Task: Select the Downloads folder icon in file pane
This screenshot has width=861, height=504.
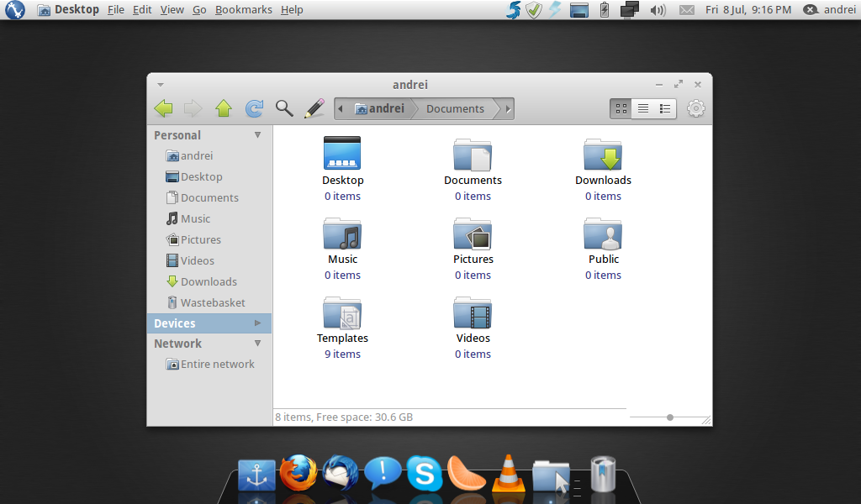Action: point(602,154)
